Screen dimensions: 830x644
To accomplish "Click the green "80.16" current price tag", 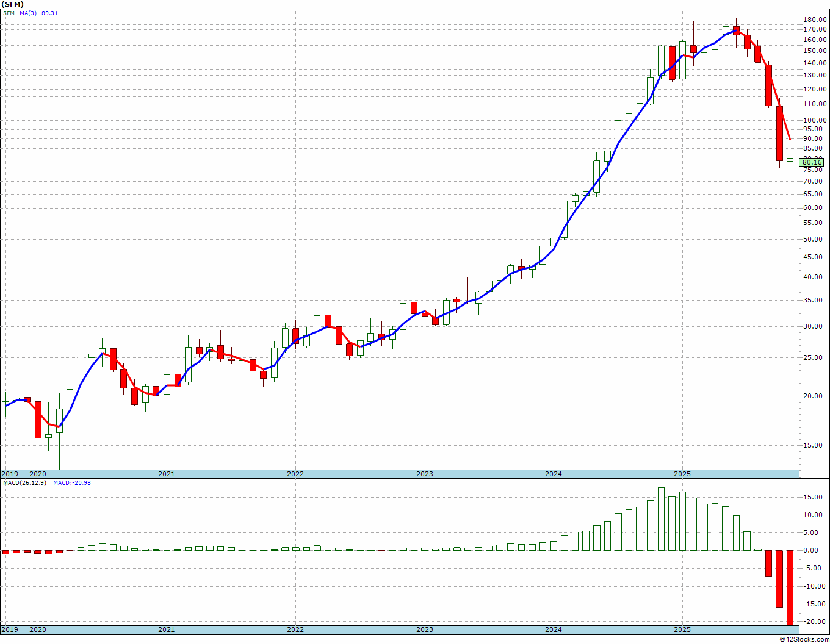I will [x=813, y=162].
